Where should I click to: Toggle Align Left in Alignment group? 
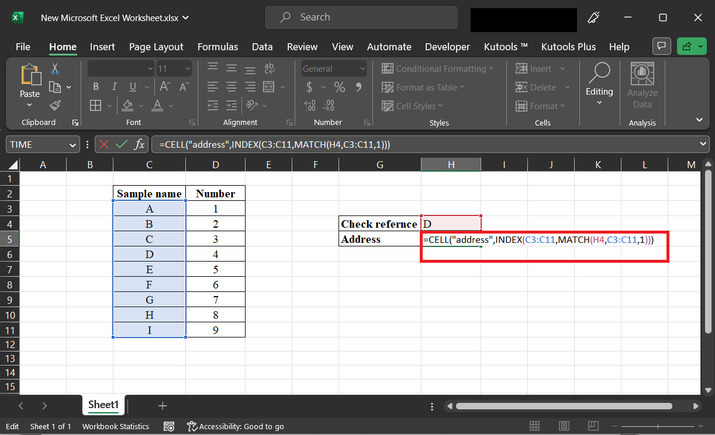[x=212, y=87]
